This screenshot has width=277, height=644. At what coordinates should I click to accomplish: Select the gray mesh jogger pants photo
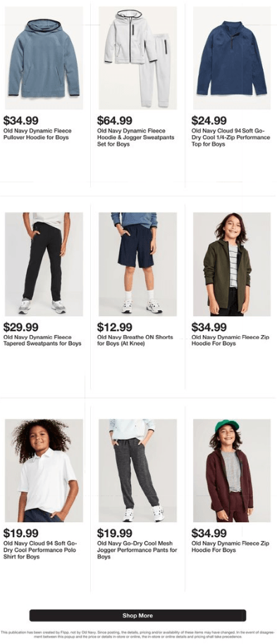point(137,470)
